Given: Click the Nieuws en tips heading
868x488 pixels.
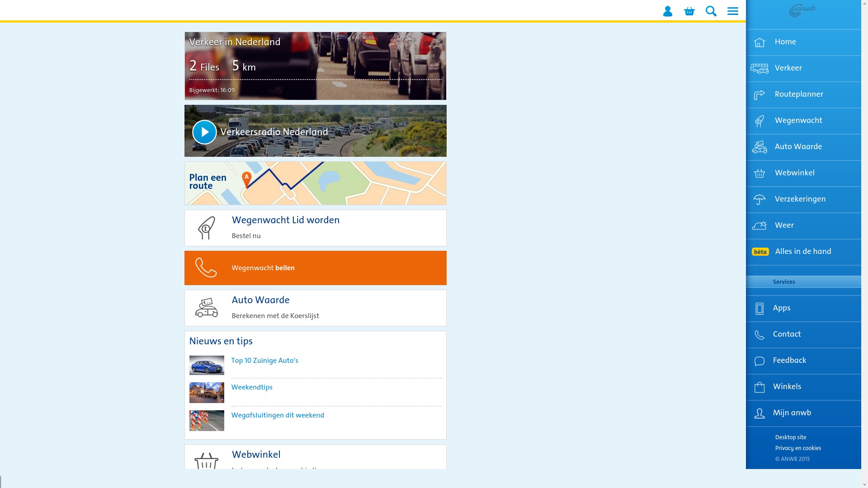Looking at the screenshot, I should 221,341.
